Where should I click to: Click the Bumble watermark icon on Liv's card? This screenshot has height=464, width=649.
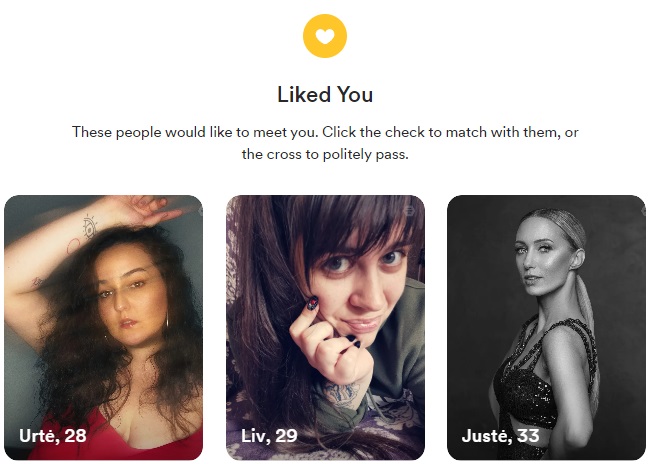tap(409, 211)
